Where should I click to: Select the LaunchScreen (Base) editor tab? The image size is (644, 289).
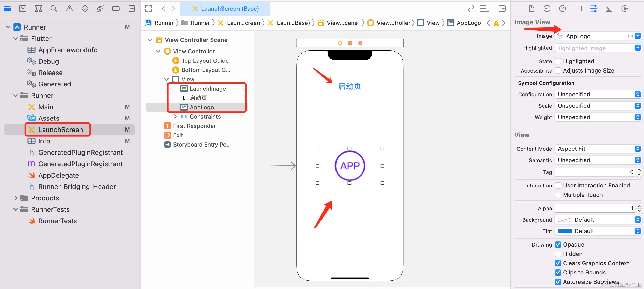pos(225,9)
